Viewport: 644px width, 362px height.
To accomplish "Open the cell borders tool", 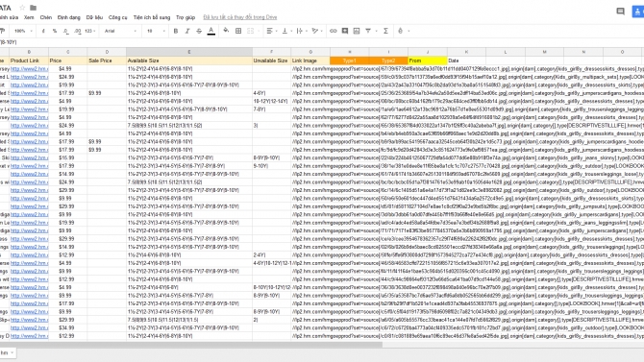I will pyautogui.click(x=238, y=31).
